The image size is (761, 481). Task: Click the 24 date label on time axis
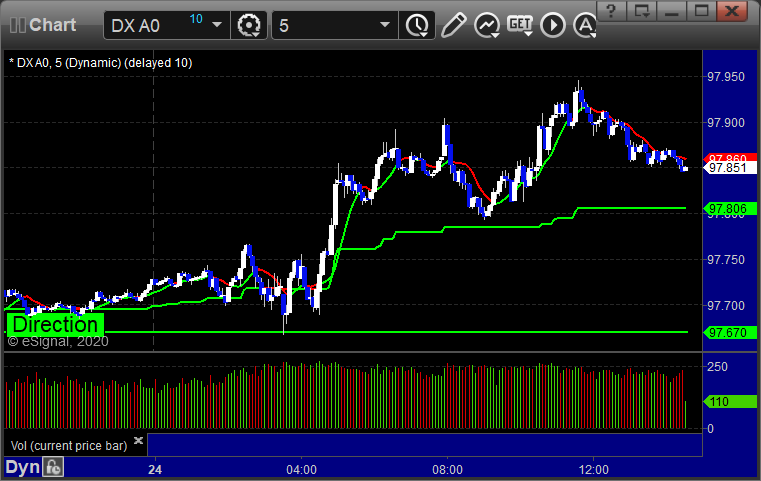point(155,470)
